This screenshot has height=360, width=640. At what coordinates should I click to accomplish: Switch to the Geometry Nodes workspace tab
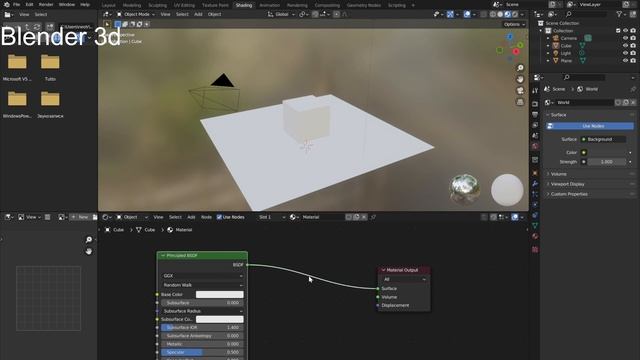[x=364, y=5]
